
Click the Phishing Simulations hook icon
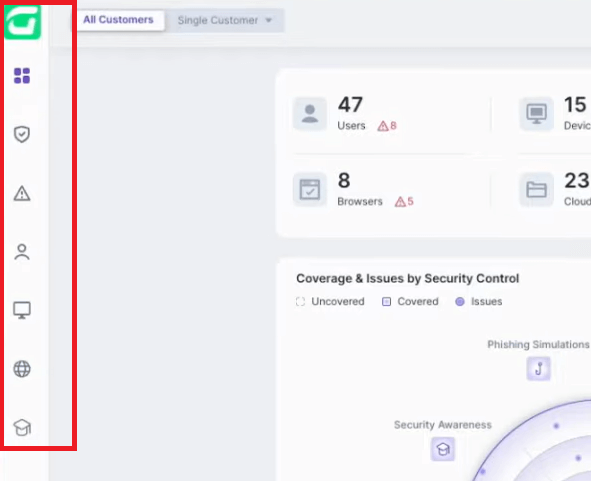[539, 369]
